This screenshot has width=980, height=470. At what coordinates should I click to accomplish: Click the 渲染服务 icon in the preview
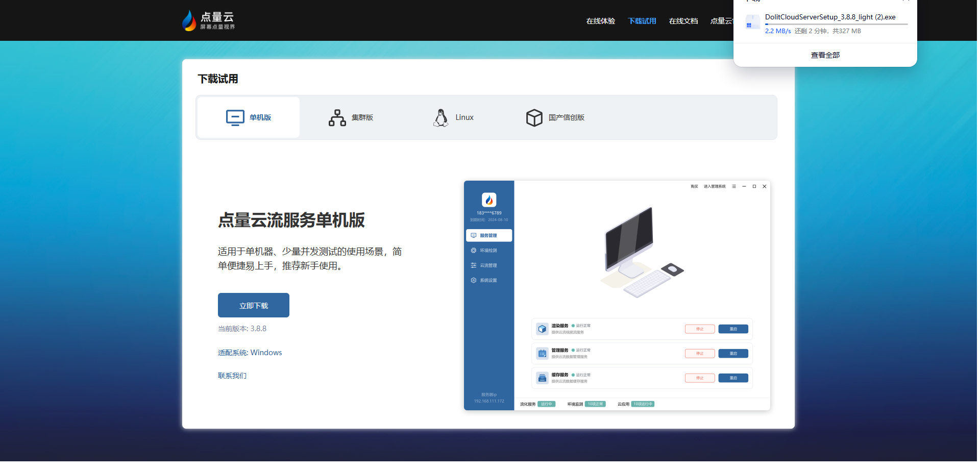(x=542, y=329)
